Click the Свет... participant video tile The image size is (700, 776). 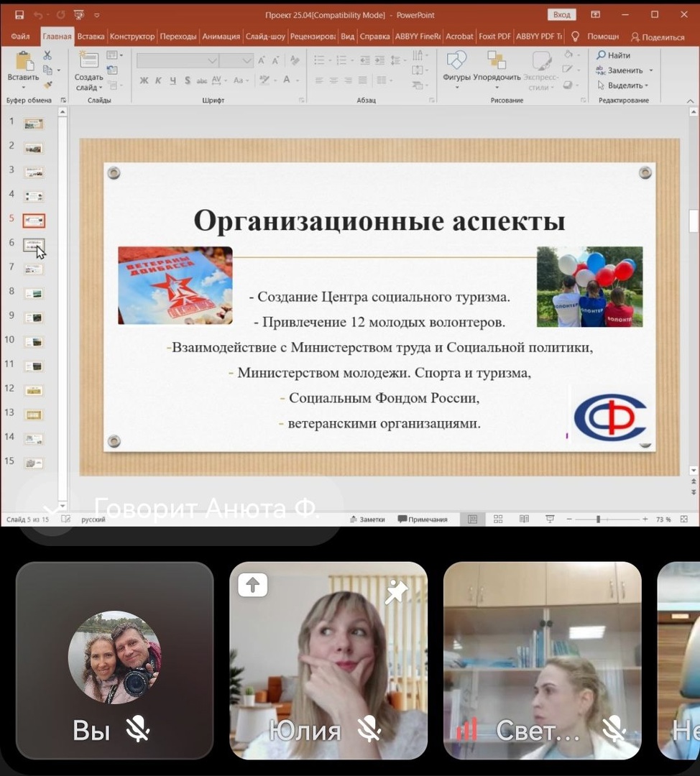pos(542,661)
